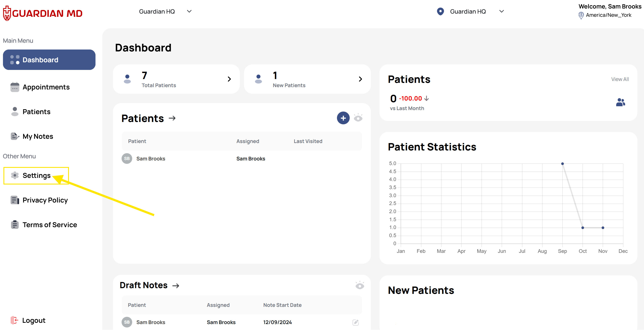644x330 pixels.
Task: Click the group people icon in Patients card
Action: pos(620,102)
